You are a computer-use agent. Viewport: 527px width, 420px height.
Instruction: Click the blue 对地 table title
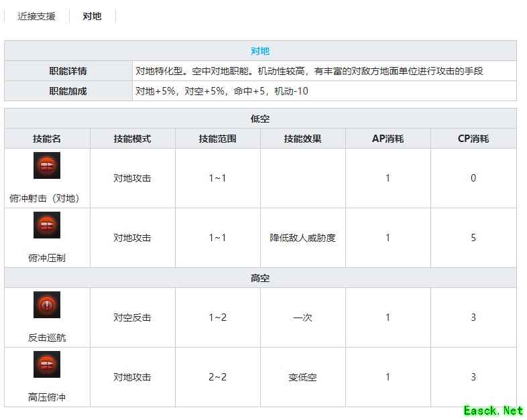pyautogui.click(x=260, y=51)
